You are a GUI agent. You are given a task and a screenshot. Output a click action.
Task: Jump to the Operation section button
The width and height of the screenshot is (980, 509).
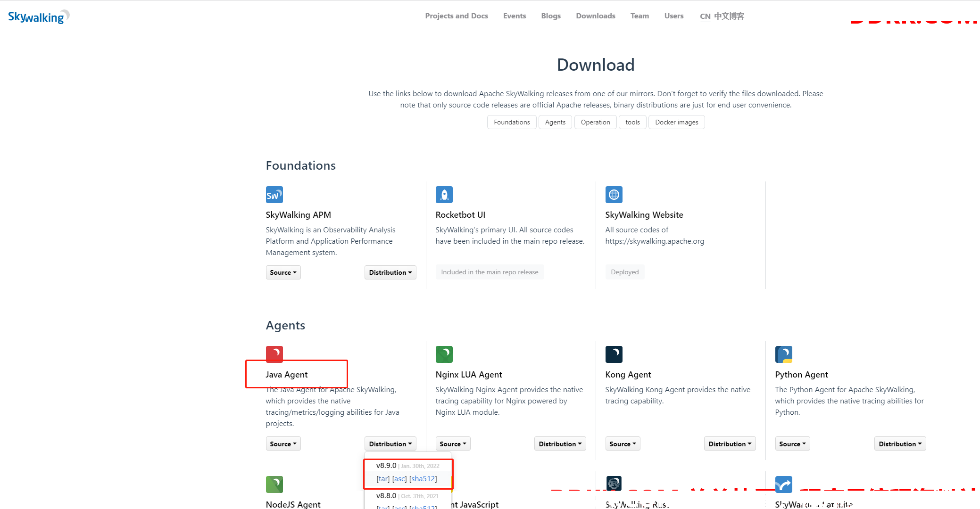pos(595,122)
